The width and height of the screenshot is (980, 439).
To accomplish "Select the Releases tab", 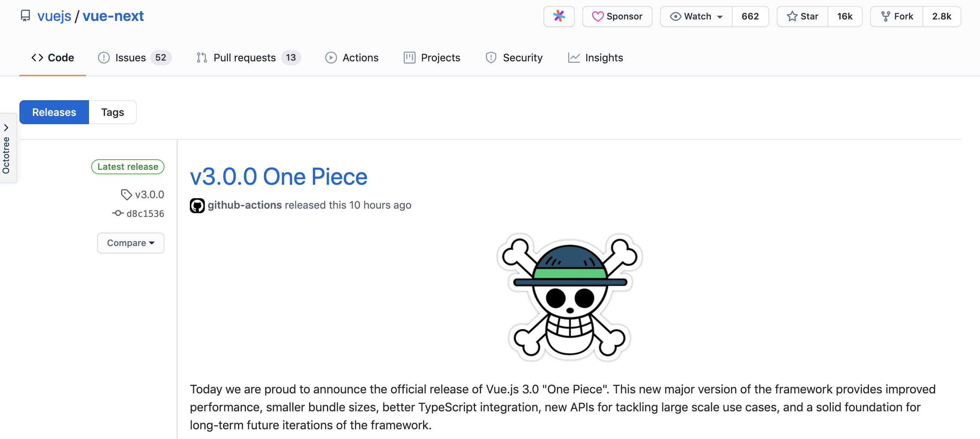I will tap(54, 112).
